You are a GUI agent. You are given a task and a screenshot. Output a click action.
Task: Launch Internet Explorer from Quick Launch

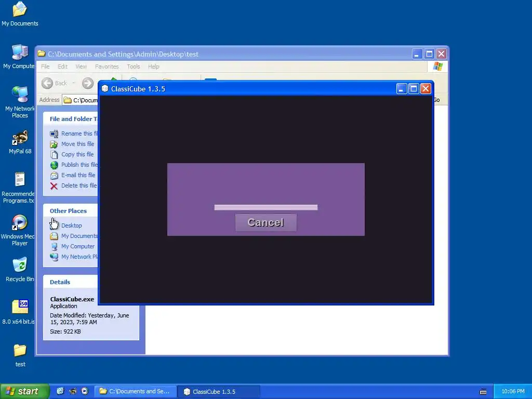pos(60,391)
